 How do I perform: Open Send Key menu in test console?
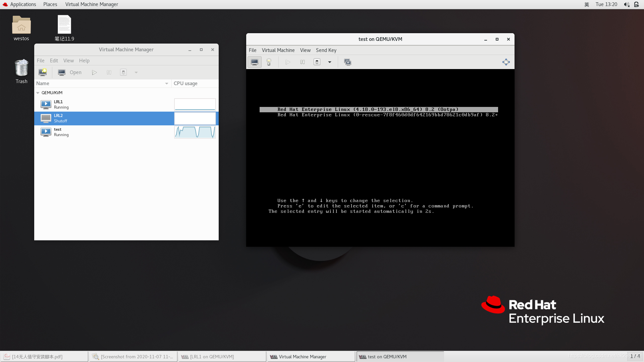(326, 50)
